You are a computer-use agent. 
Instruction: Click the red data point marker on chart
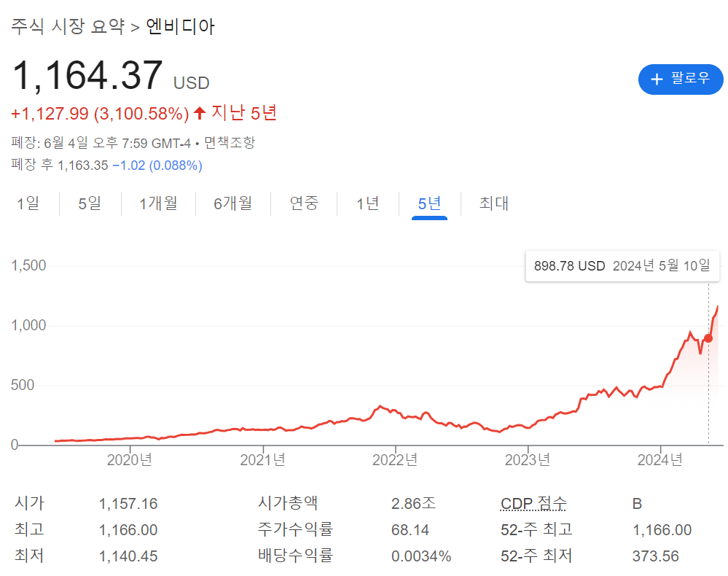coord(708,338)
